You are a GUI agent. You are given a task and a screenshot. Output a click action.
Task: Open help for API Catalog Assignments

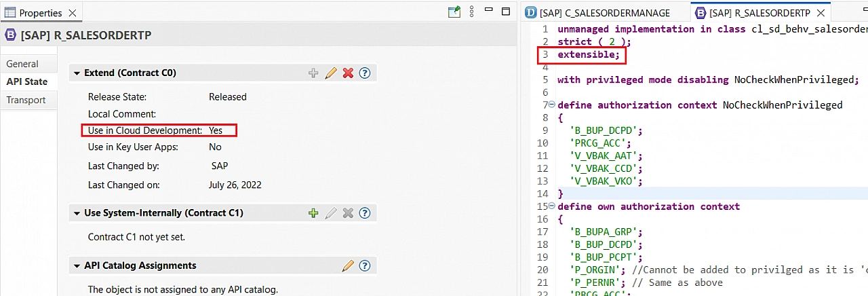point(365,265)
